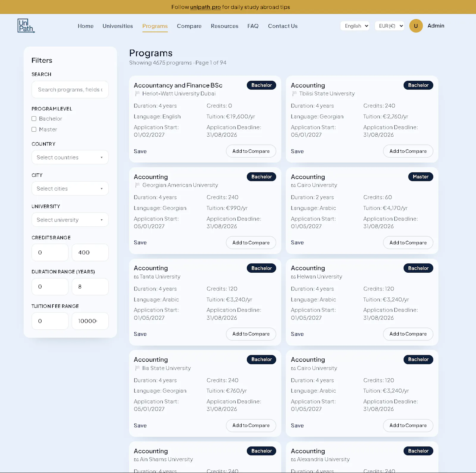Tick the Master program level checkbox
The image size is (476, 473).
click(x=34, y=129)
